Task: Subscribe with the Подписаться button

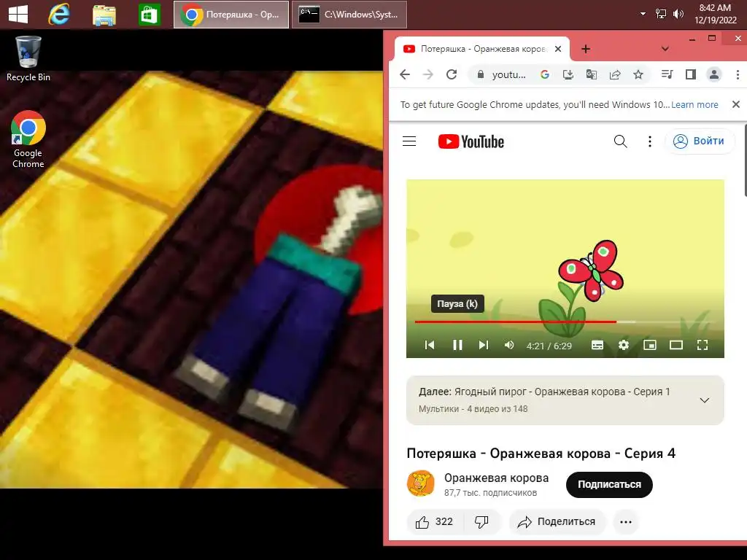Action: pos(609,484)
